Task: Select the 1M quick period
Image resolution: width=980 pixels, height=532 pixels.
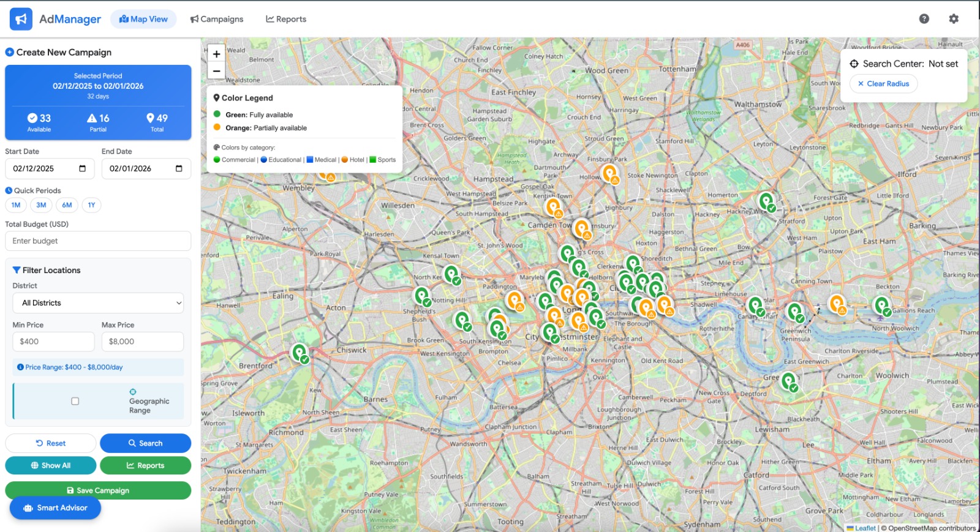Action: [16, 205]
